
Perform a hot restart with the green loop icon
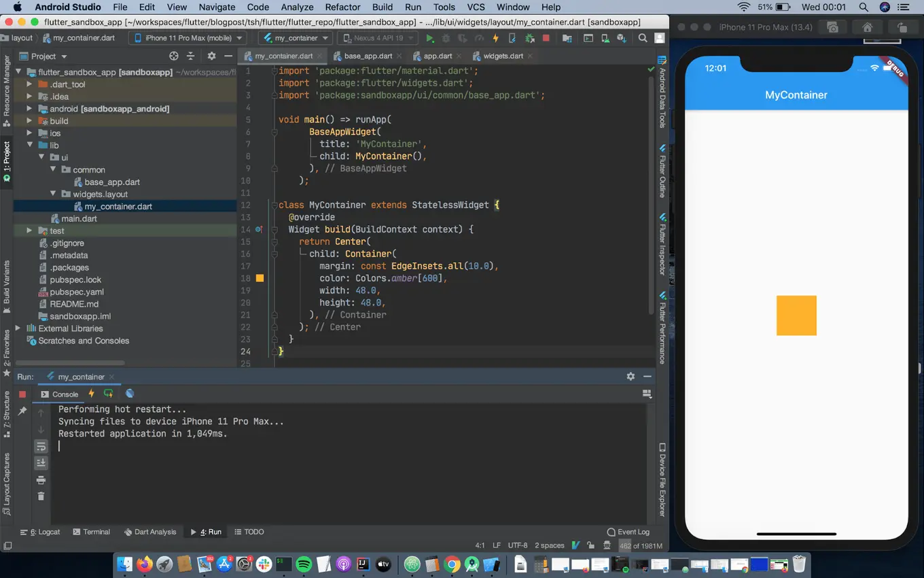(x=109, y=394)
